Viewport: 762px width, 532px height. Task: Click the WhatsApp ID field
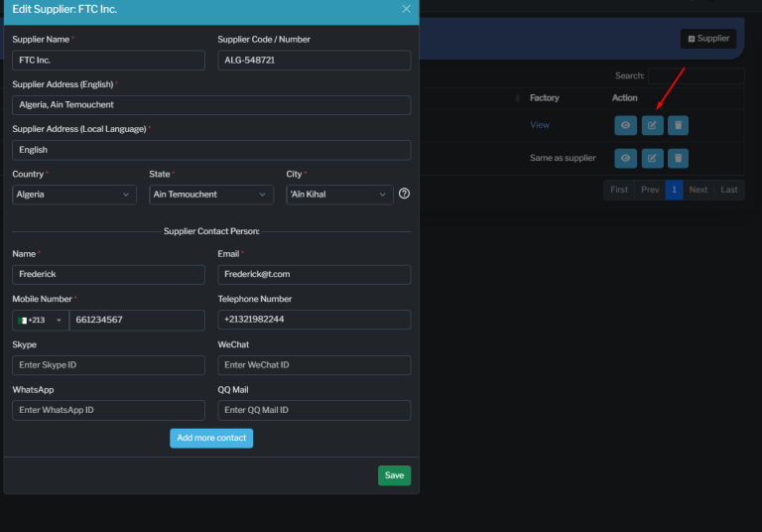pos(108,410)
